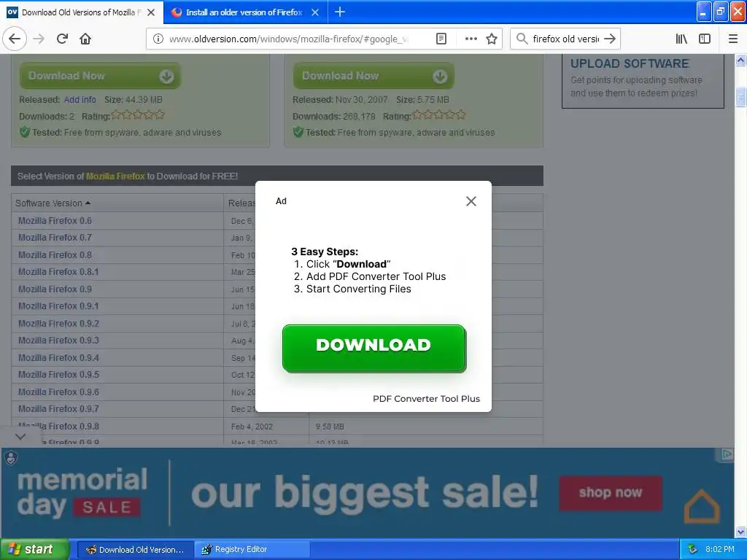Reload the current page
This screenshot has height=560, width=747.
62,39
